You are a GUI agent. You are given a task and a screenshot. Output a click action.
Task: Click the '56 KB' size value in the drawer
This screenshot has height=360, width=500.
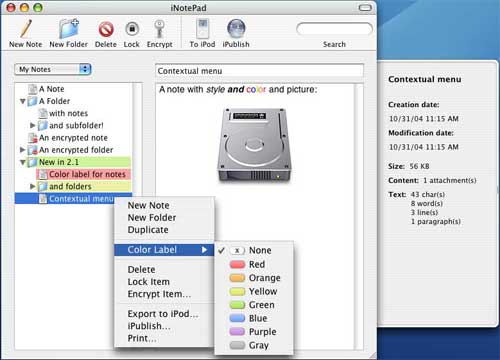coord(419,166)
